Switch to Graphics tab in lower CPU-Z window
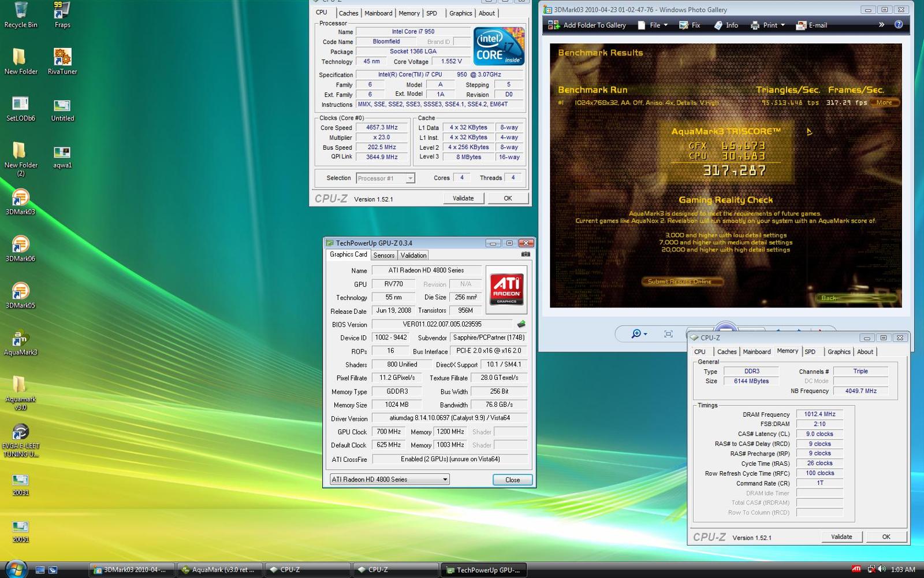This screenshot has width=924, height=578. pyautogui.click(x=839, y=351)
